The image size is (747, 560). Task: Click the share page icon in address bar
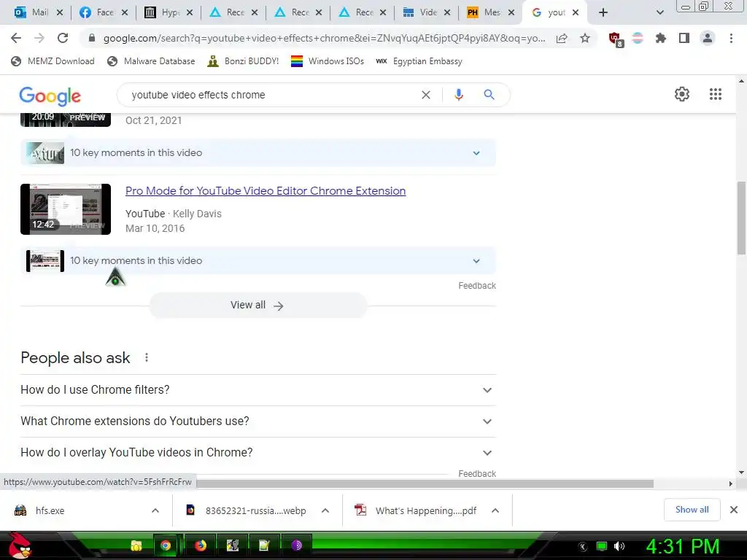562,38
